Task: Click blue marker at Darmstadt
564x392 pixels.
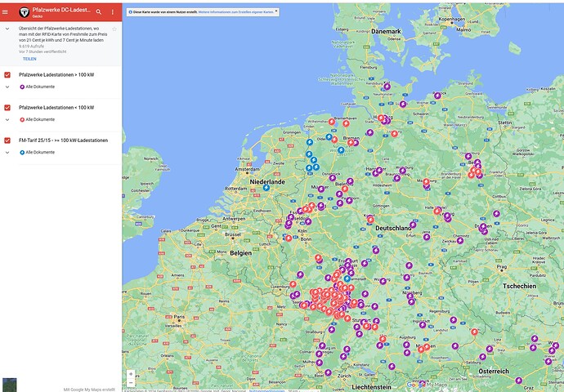Action: pyautogui.click(x=347, y=278)
